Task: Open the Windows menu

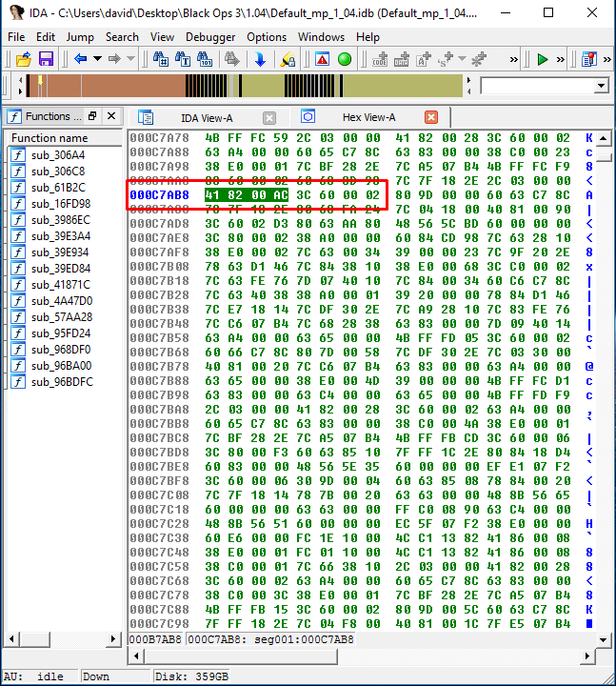Action: pos(322,37)
